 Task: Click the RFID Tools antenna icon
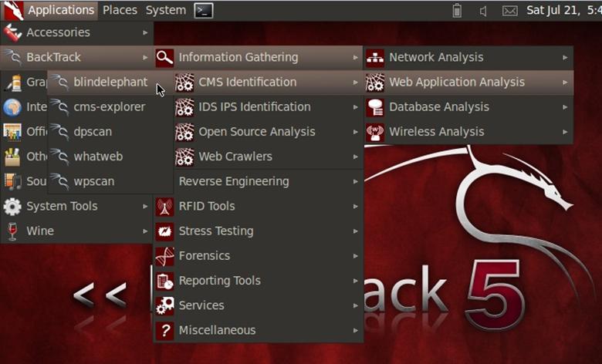point(164,207)
